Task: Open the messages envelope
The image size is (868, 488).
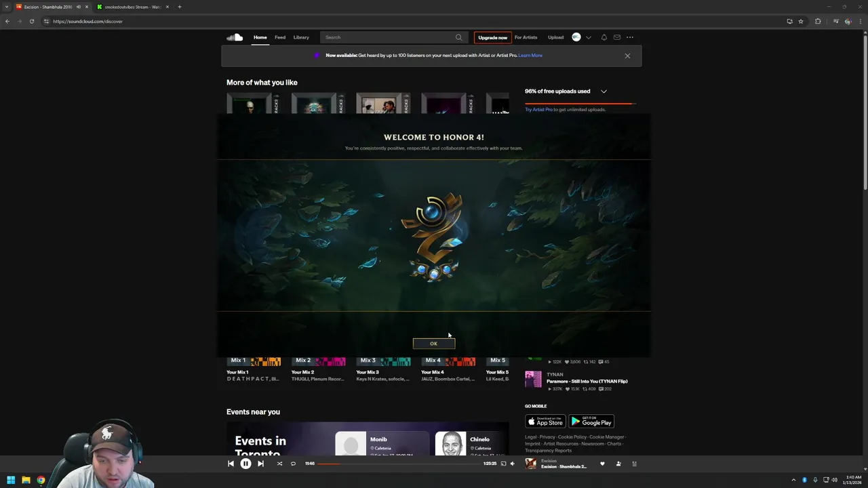Action: (x=617, y=37)
